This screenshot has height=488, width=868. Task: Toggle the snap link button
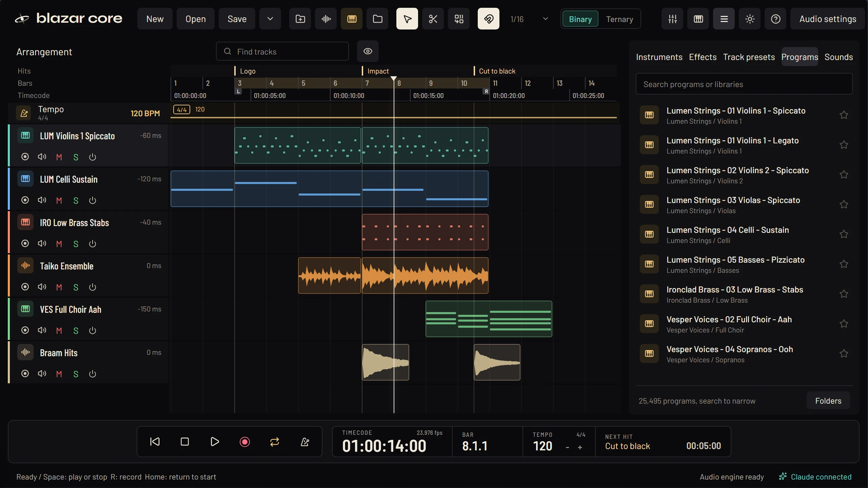coord(489,19)
